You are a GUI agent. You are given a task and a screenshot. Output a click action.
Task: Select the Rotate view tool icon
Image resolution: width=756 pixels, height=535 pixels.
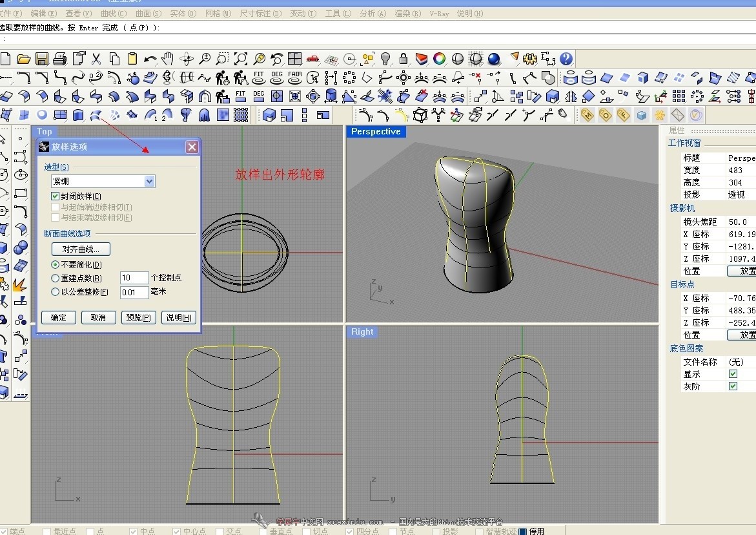click(186, 59)
